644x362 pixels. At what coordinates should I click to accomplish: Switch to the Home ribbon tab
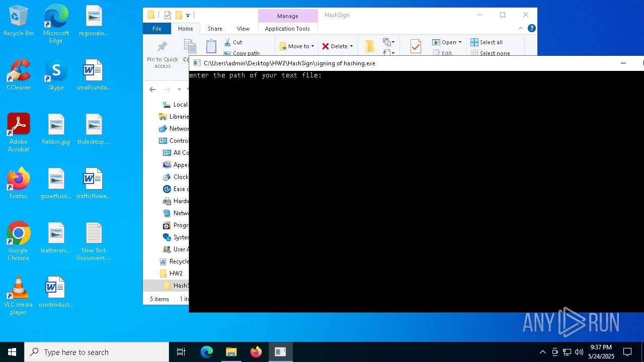click(185, 29)
